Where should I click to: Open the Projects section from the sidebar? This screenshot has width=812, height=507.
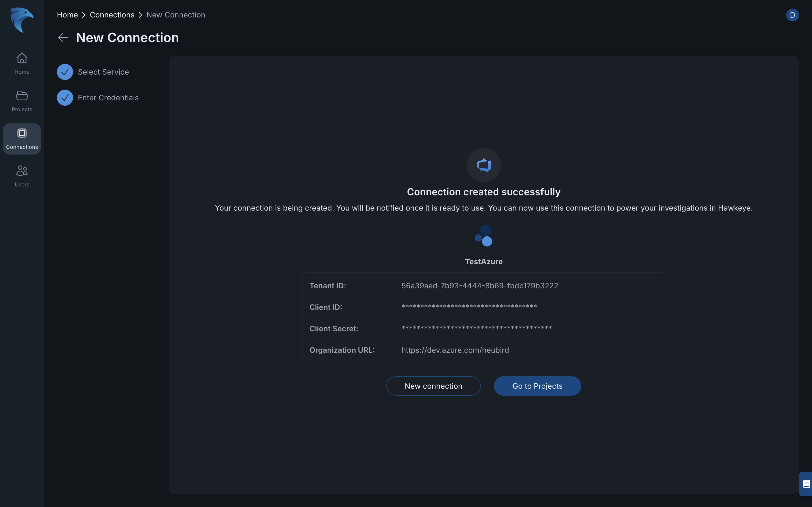coord(21,101)
